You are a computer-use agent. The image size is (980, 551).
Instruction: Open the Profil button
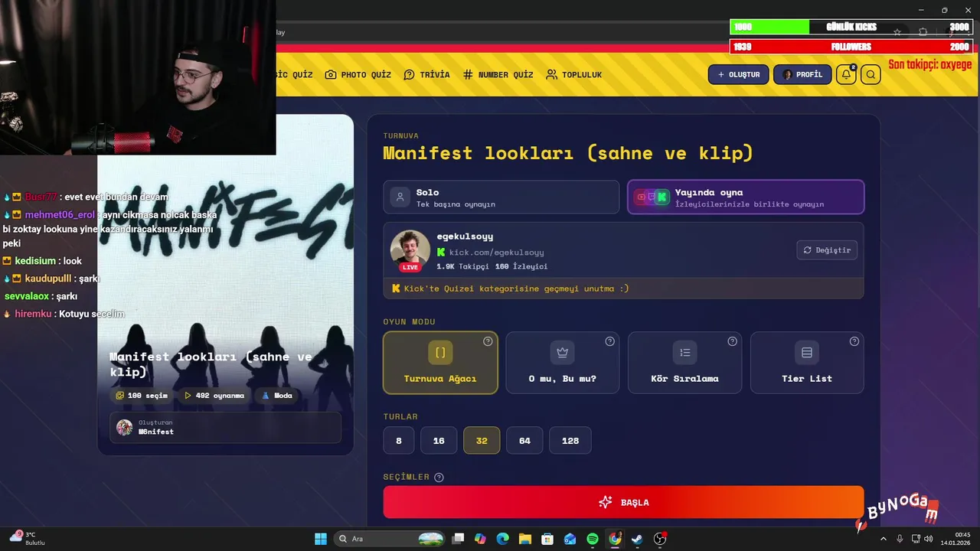pos(802,74)
